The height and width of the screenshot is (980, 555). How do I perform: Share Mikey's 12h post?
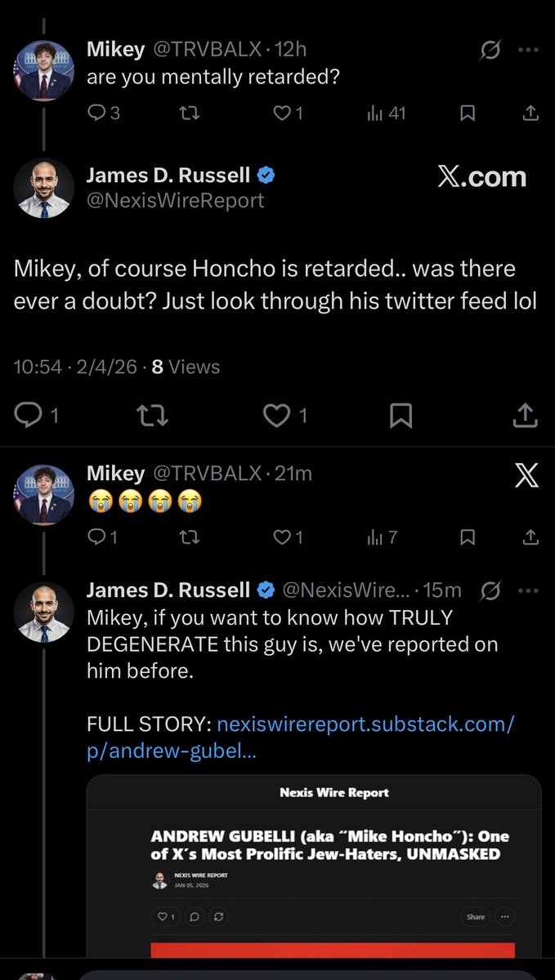pos(530,114)
